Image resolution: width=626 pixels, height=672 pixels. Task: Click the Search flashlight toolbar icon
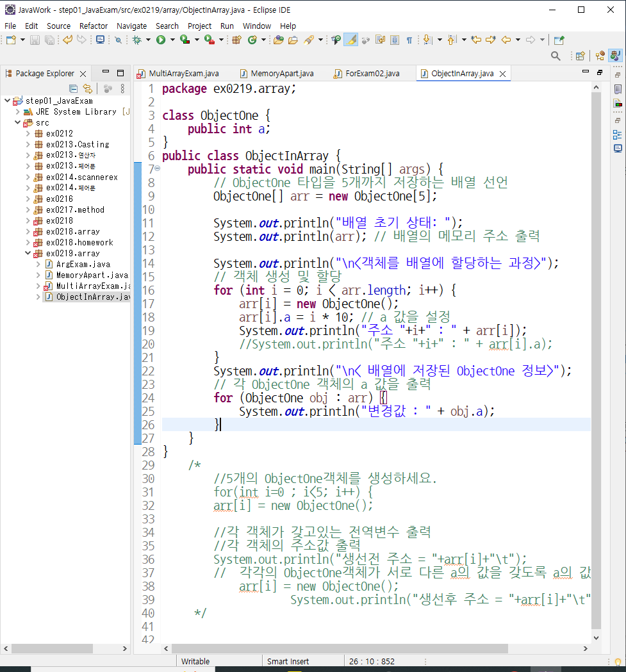tap(309, 40)
